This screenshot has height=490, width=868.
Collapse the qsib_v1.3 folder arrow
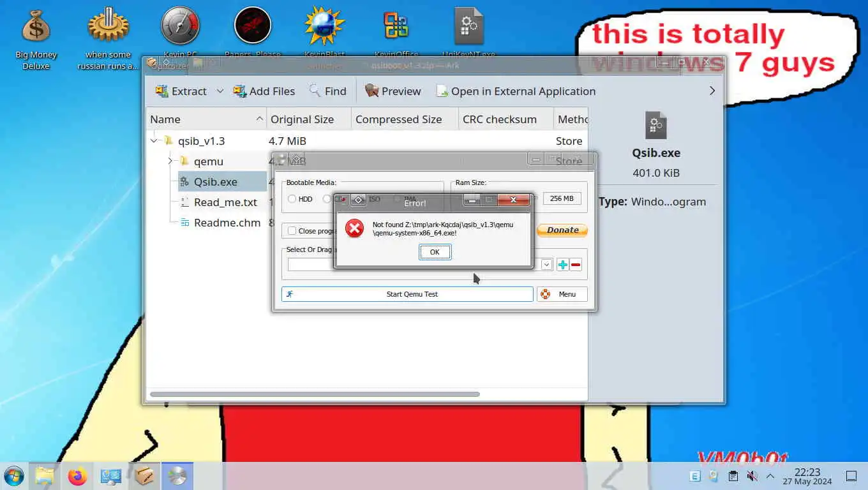[154, 141]
